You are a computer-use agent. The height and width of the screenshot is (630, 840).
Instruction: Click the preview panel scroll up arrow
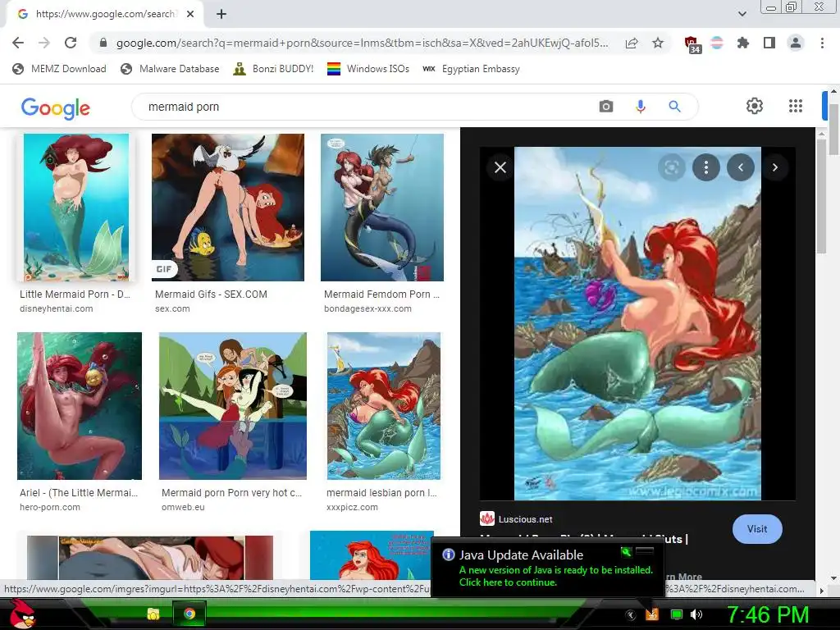coord(821,133)
